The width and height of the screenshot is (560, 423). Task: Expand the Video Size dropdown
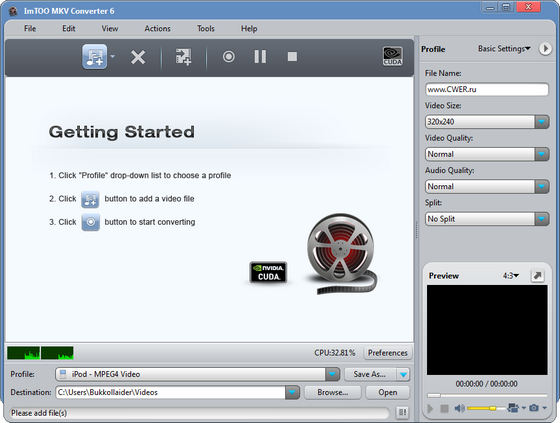541,122
